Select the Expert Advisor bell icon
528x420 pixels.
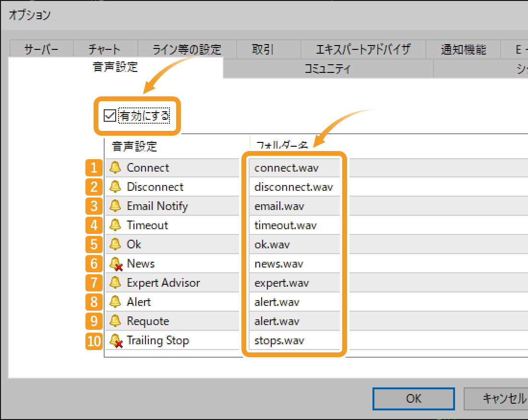point(116,282)
